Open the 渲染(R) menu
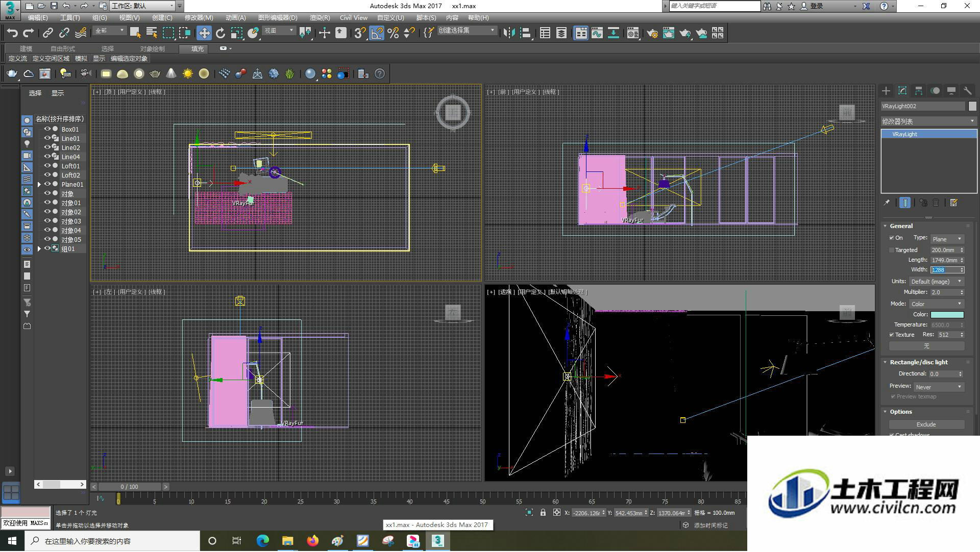This screenshot has width=980, height=552. 320,18
